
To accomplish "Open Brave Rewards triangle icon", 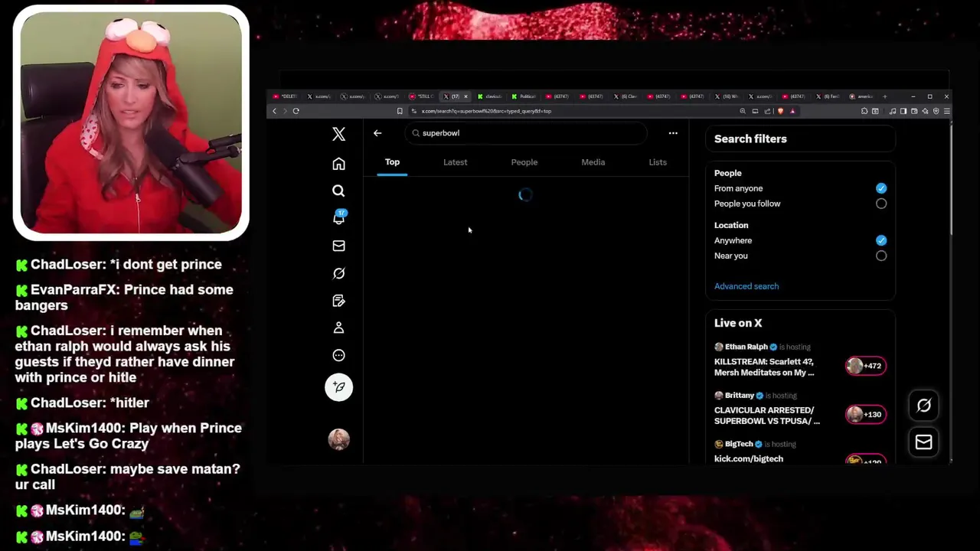I will 792,111.
